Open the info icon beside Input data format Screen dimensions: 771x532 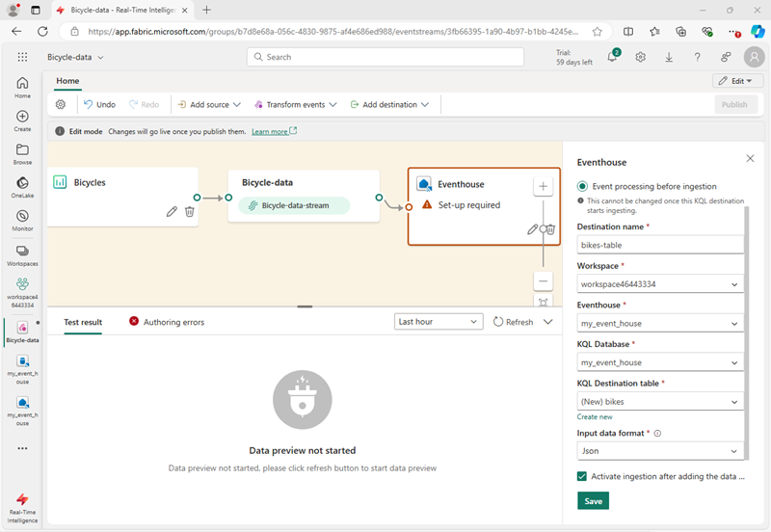(657, 433)
